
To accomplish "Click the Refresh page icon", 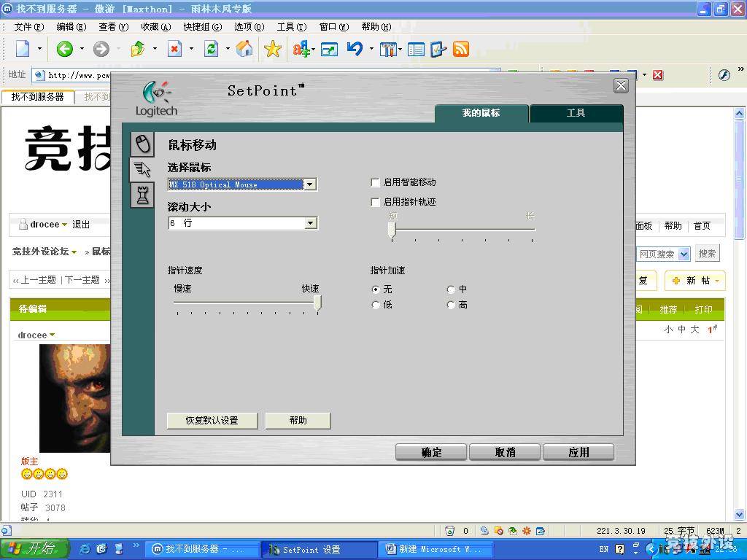I will pyautogui.click(x=211, y=49).
